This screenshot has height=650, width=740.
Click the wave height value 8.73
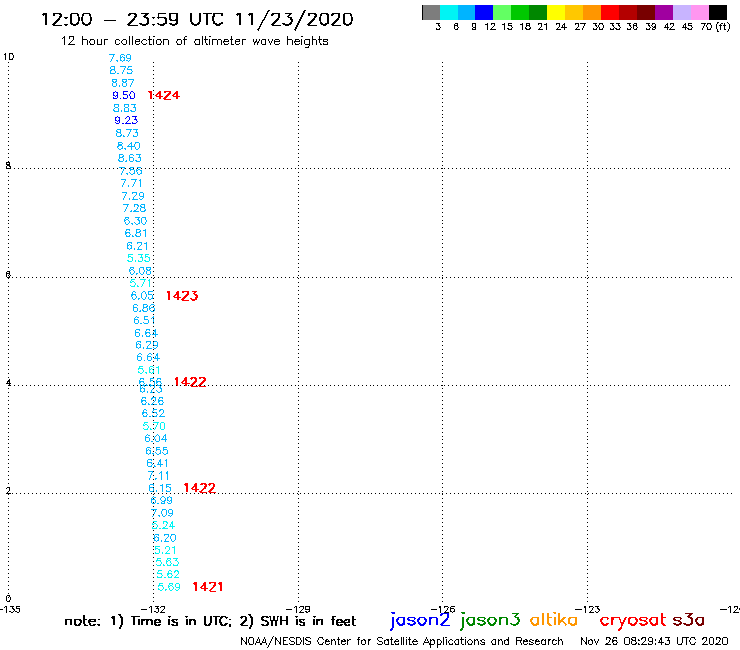click(x=127, y=133)
